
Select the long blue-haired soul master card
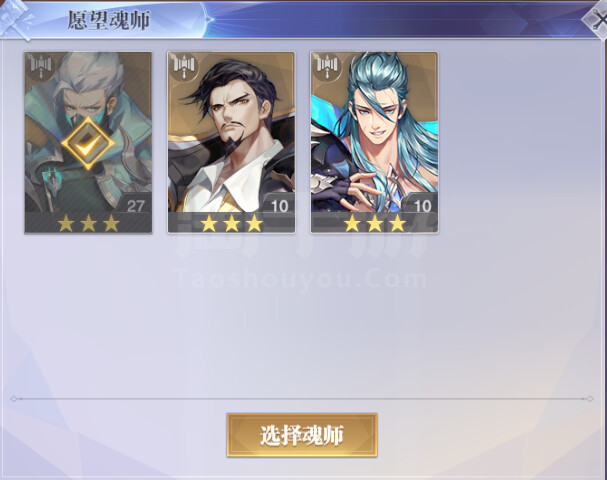[x=374, y=143]
